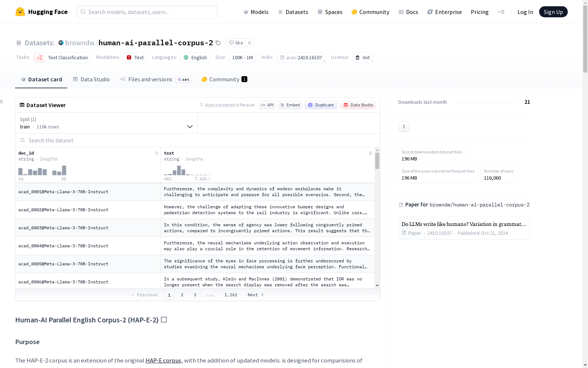Sort the doc_id column with arrows icon
588x368 pixels.
click(x=157, y=153)
